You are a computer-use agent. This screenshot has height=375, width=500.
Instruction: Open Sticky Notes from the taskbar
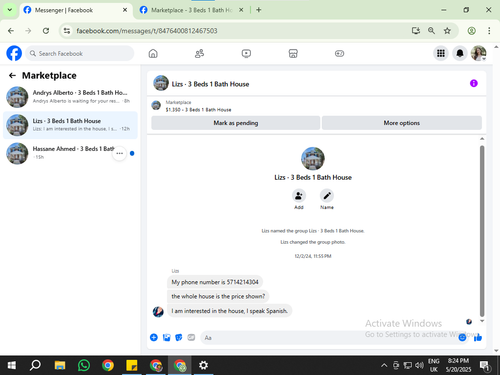click(132, 365)
